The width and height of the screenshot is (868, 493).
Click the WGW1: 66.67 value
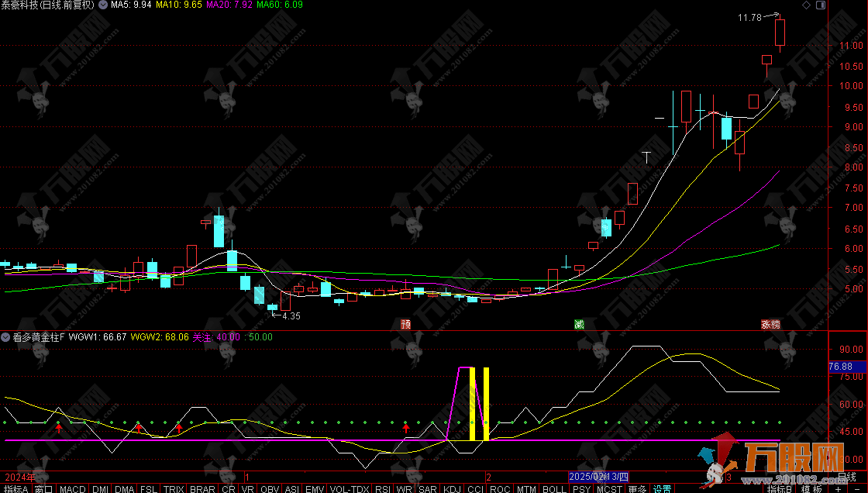click(98, 336)
